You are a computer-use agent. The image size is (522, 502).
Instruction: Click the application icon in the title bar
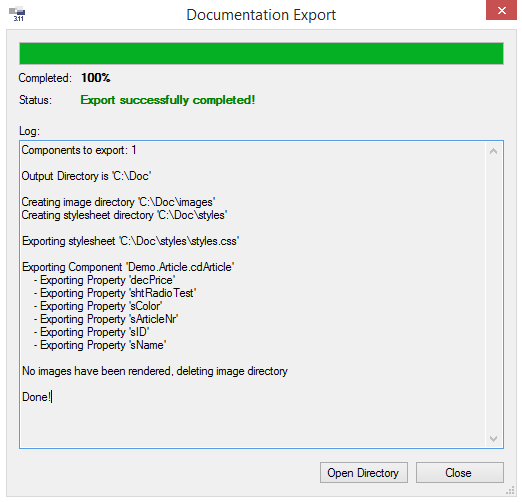coord(17,14)
